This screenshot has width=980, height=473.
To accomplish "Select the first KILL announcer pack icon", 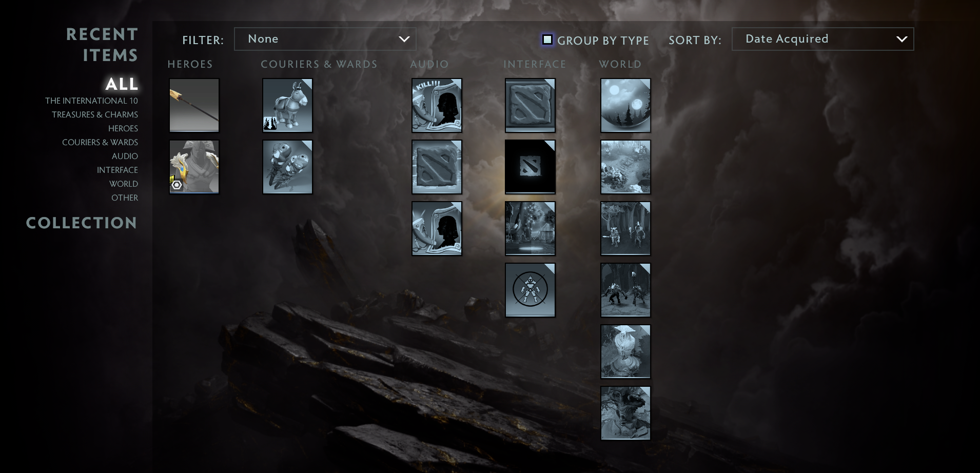I will coord(437,105).
